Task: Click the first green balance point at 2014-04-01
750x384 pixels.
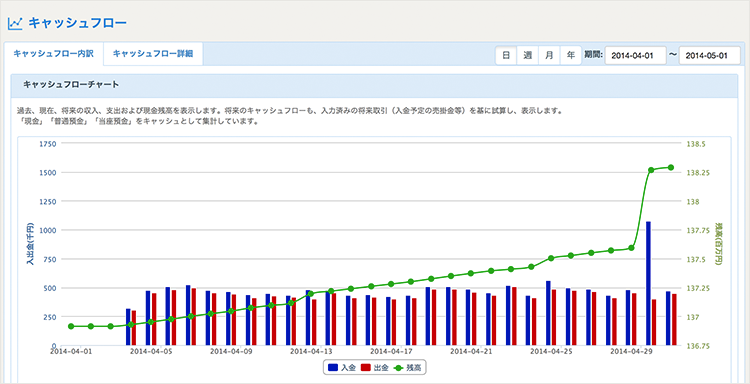Action: 71,326
